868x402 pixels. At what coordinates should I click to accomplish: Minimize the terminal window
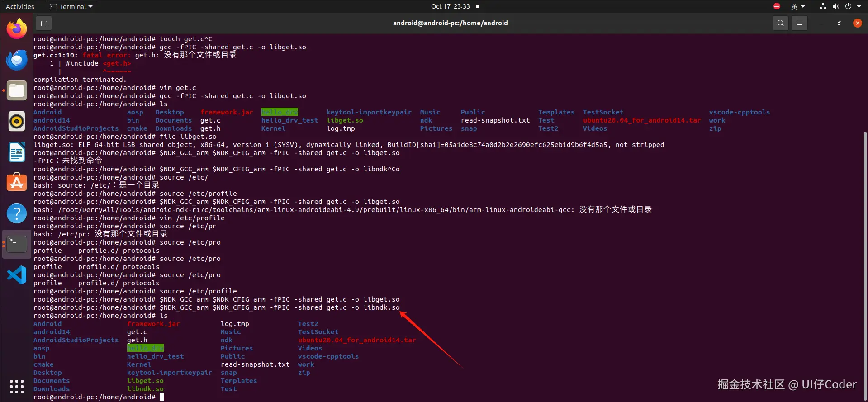click(821, 23)
